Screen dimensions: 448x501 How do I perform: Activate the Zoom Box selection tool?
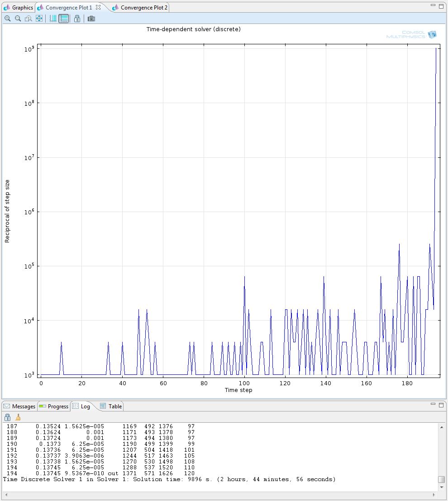coord(29,19)
